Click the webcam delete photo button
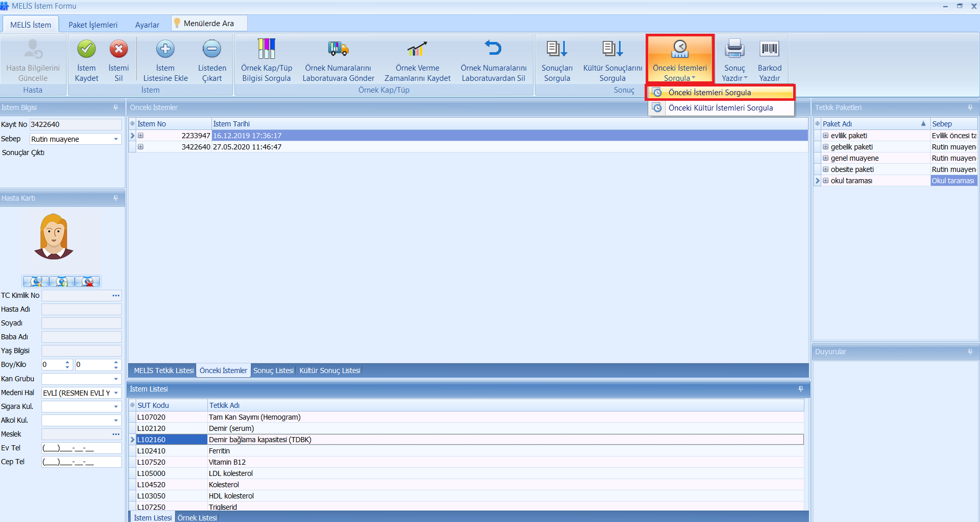980x522 pixels. pyautogui.click(x=88, y=281)
